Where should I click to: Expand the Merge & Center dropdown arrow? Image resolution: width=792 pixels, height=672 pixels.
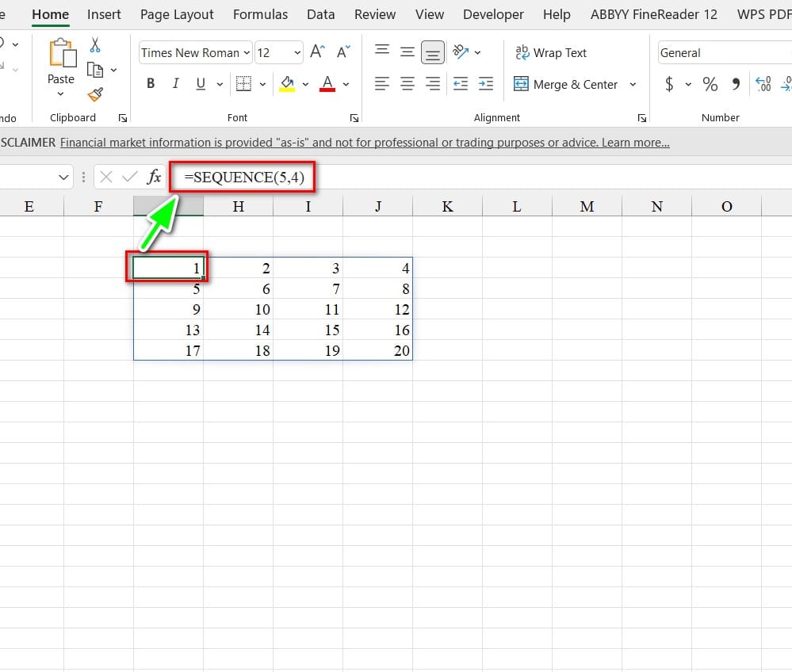633,84
